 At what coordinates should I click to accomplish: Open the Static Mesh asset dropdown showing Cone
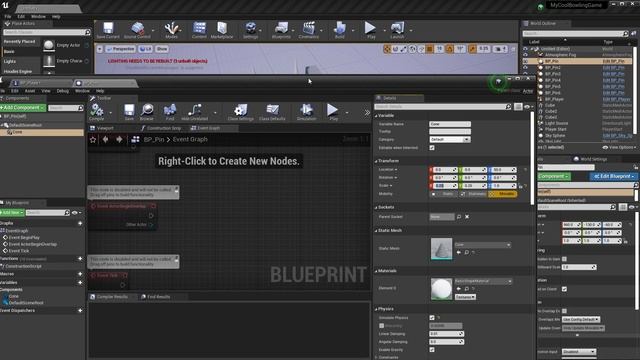point(482,245)
